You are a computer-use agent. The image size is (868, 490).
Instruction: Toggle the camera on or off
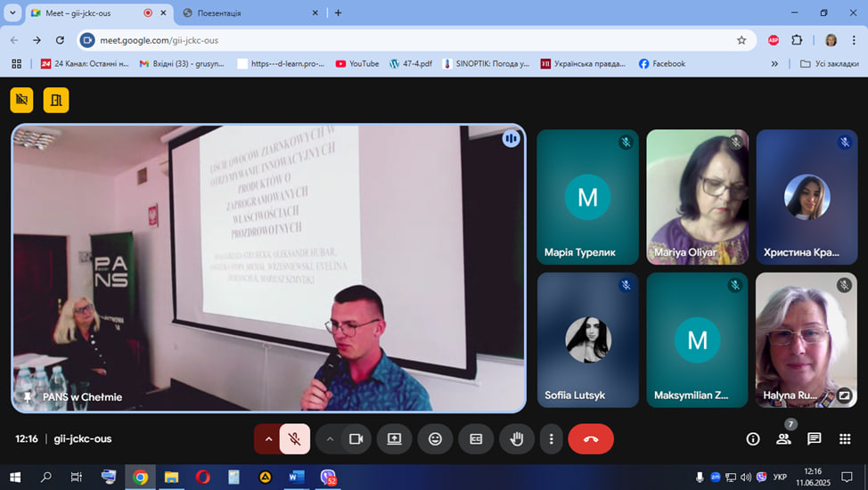tap(356, 438)
